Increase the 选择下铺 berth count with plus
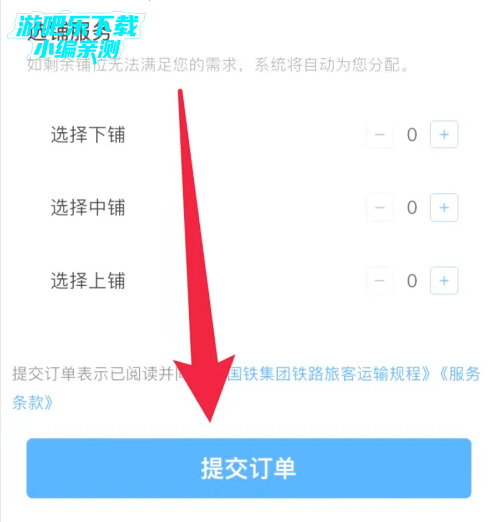Viewport: 497px width, 522px height. pos(444,135)
